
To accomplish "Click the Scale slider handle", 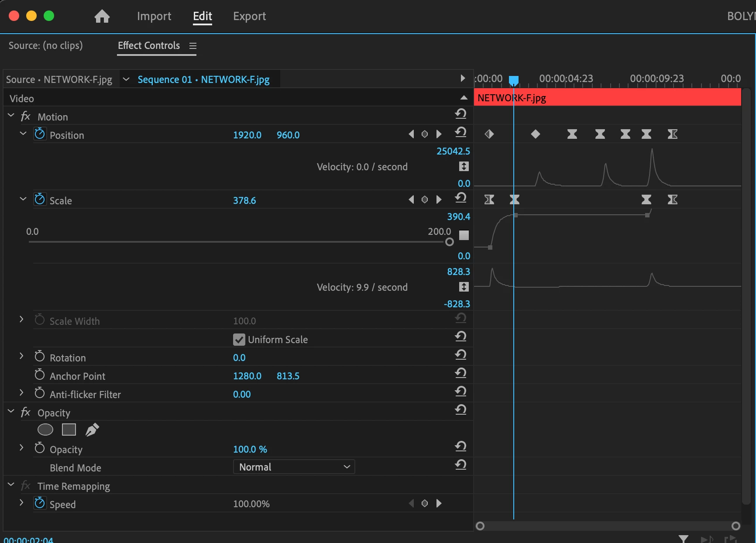I will 450,242.
